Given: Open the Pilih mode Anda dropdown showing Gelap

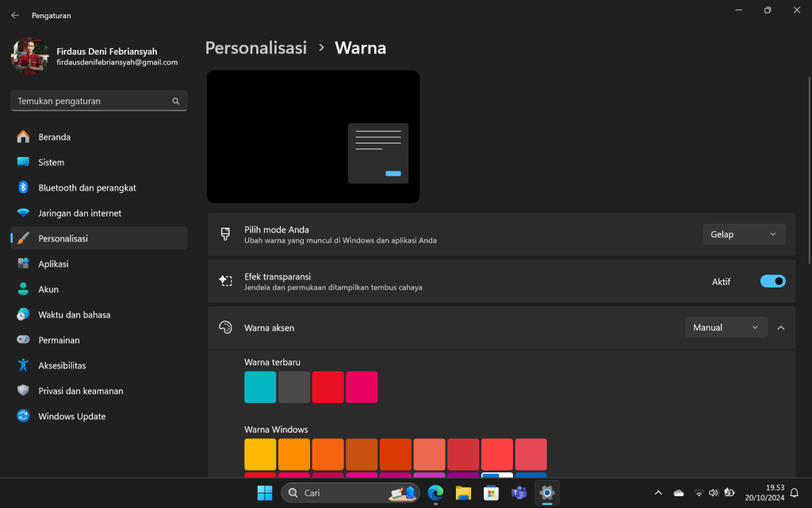Looking at the screenshot, I should (x=743, y=233).
